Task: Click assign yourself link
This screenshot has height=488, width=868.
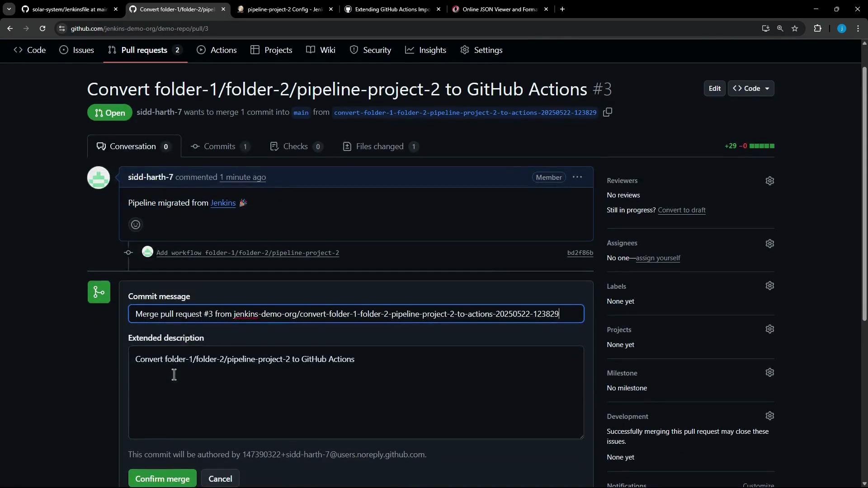Action: [658, 258]
